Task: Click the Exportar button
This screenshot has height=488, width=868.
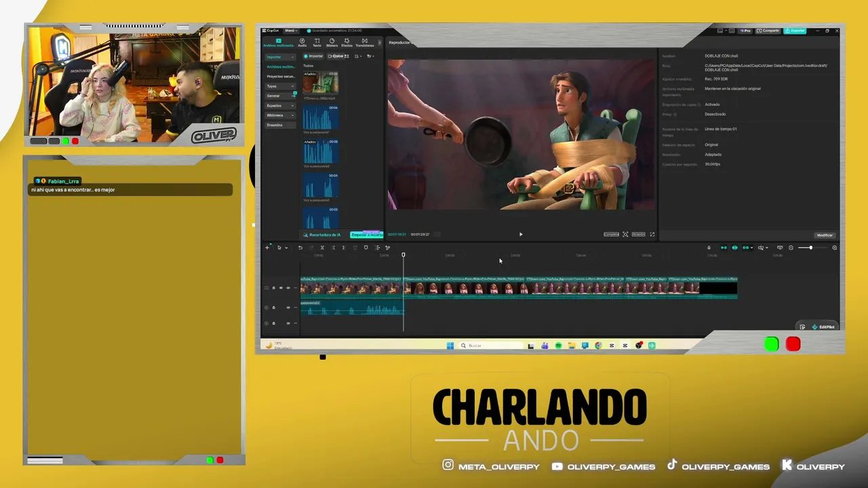Action: point(795,30)
